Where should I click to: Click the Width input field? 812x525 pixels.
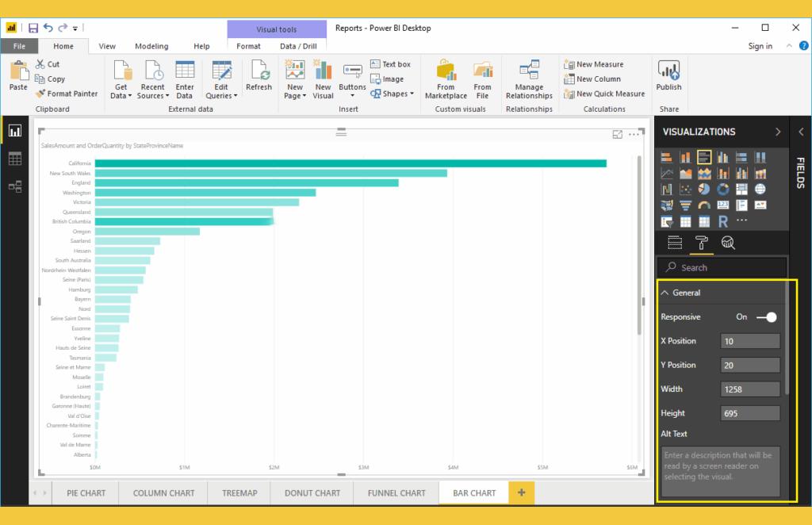(x=750, y=389)
